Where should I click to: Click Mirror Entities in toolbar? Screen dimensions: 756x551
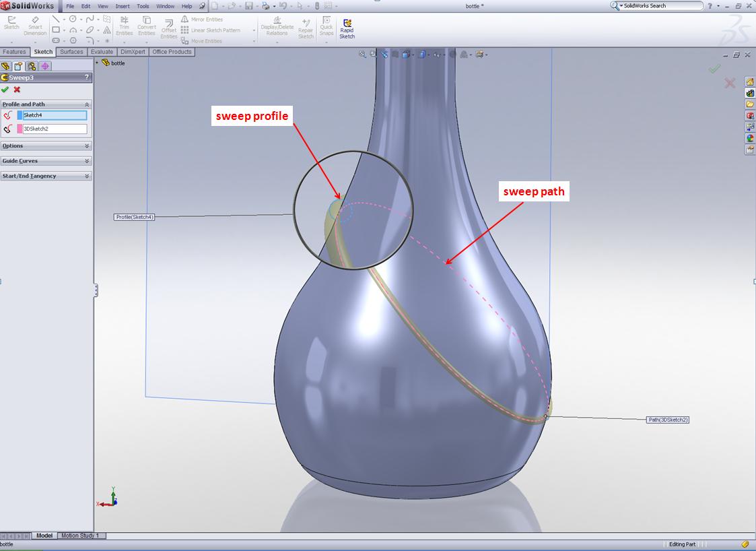point(202,20)
